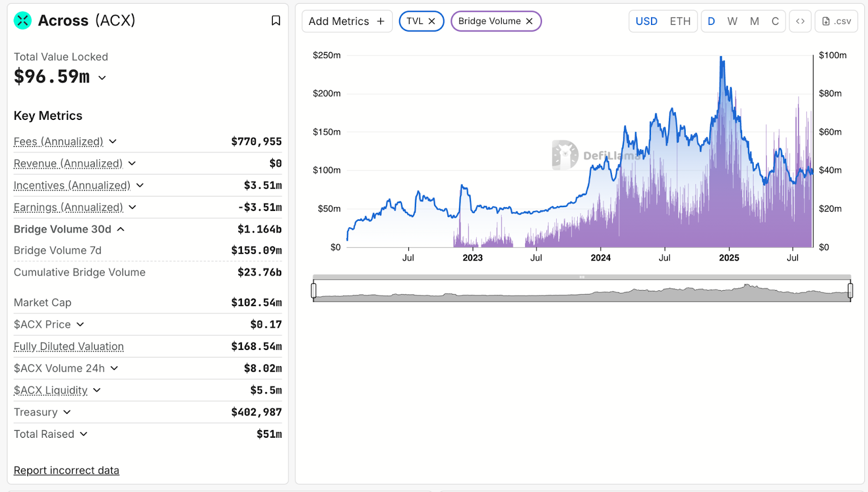Select USD as the display currency
The height and width of the screenshot is (492, 868).
[646, 21]
